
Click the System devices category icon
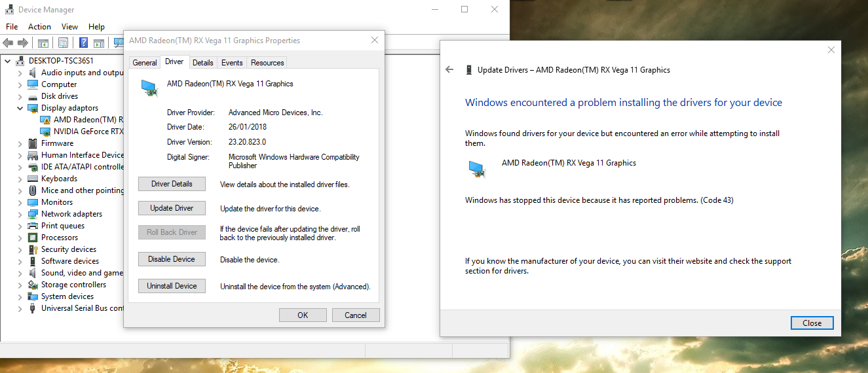click(x=33, y=296)
